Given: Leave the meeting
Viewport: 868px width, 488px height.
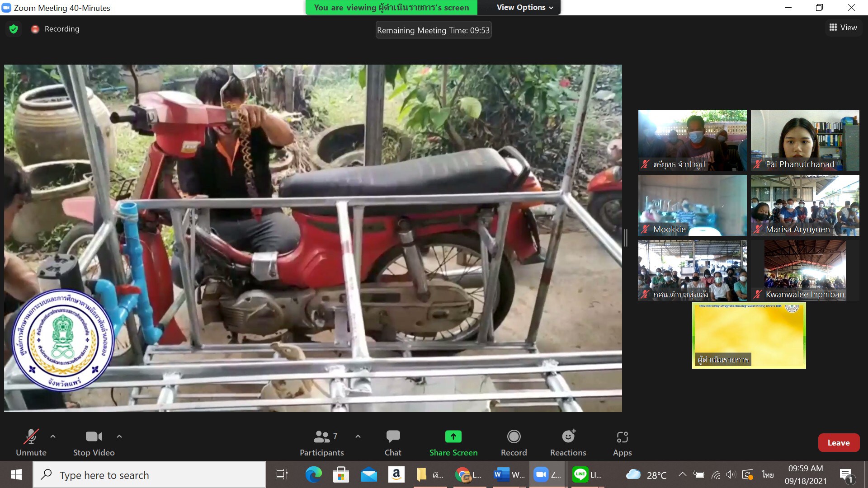Looking at the screenshot, I should coord(838,443).
